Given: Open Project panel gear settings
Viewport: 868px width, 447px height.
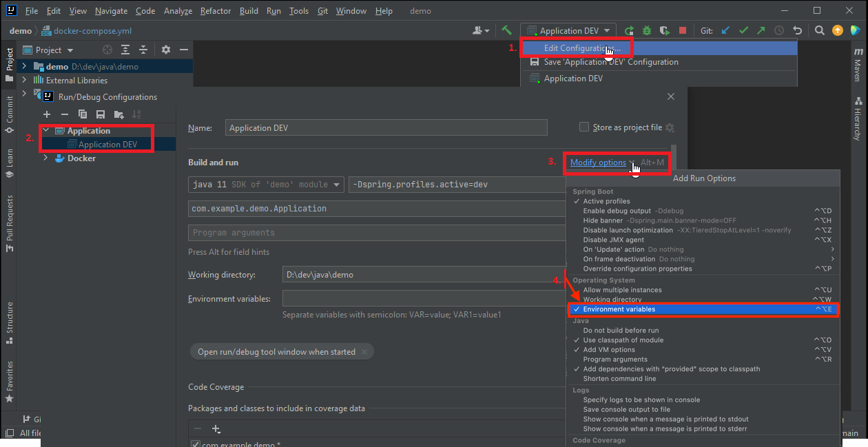Looking at the screenshot, I should [x=166, y=50].
